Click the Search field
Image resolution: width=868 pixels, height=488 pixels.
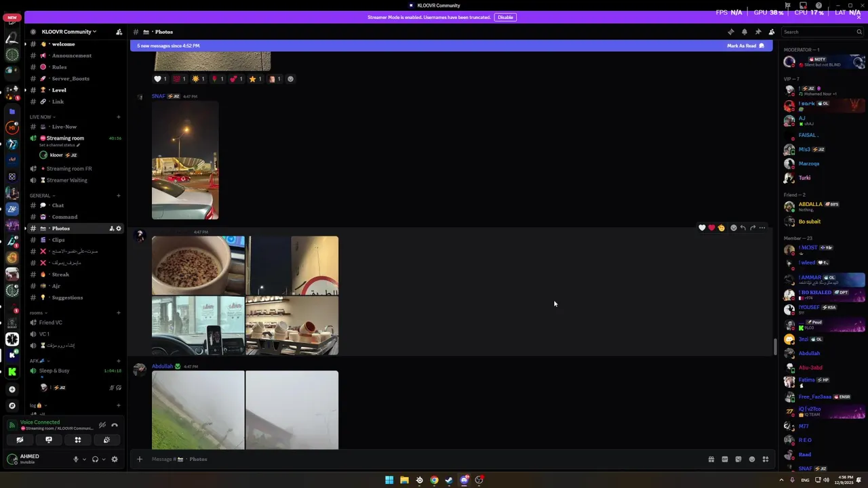pyautogui.click(x=821, y=32)
